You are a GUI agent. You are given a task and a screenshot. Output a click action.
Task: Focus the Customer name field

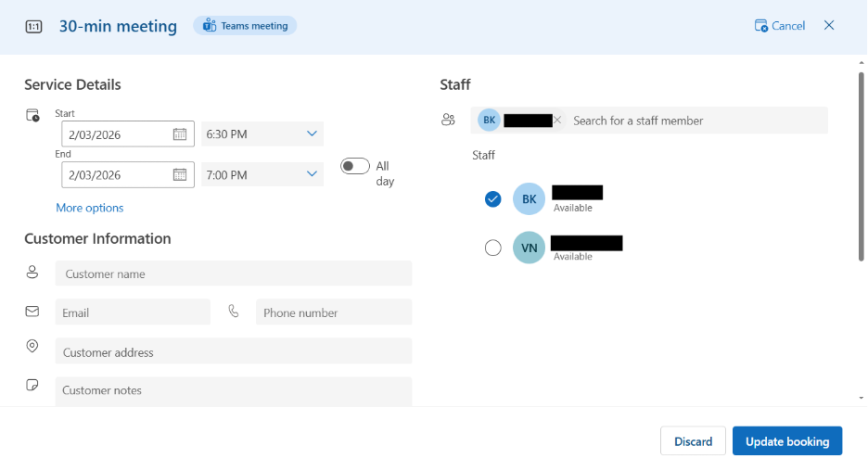point(234,274)
